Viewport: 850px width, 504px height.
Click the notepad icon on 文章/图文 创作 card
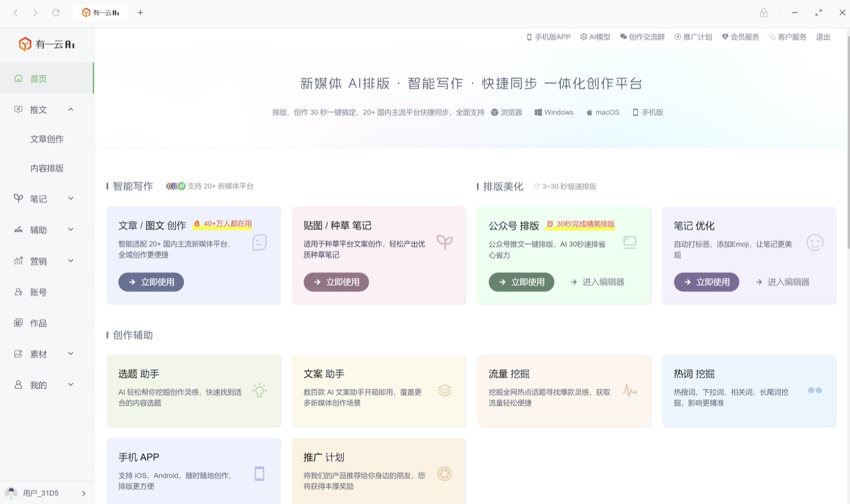tap(259, 243)
